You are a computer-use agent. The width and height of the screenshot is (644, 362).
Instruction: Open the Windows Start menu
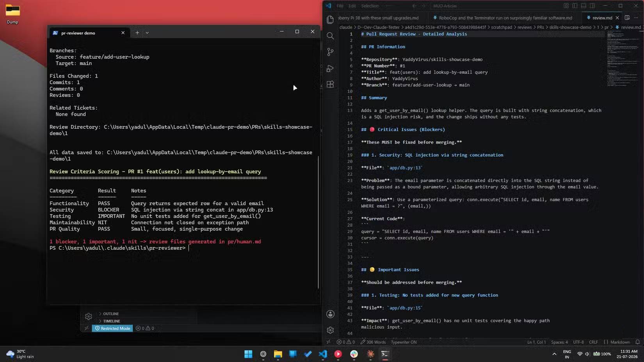click(x=248, y=354)
